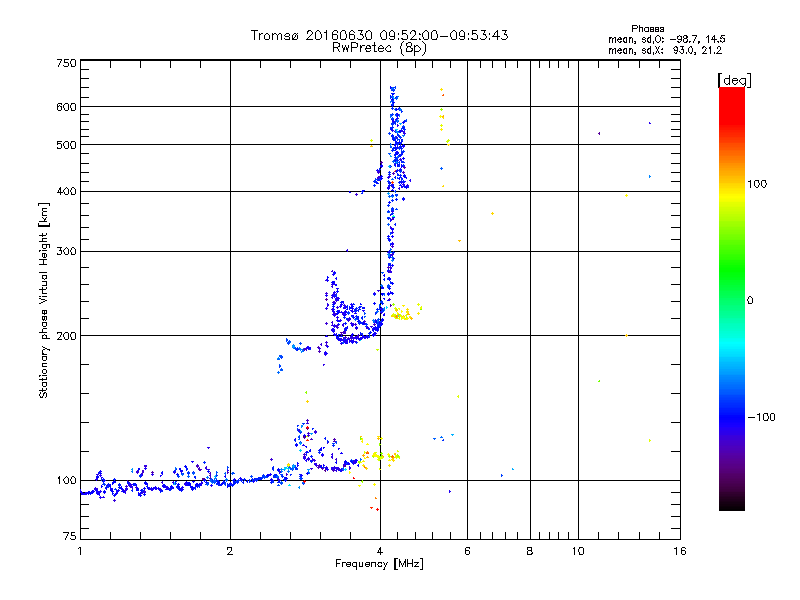Screen dimensions: 800x600
Task: Click the colorbar label '0'
Action: point(750,300)
